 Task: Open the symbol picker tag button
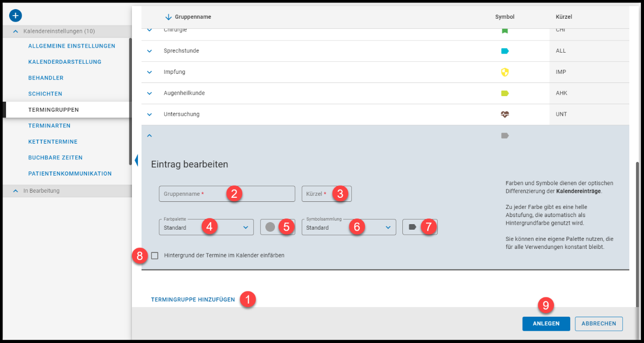pyautogui.click(x=412, y=227)
